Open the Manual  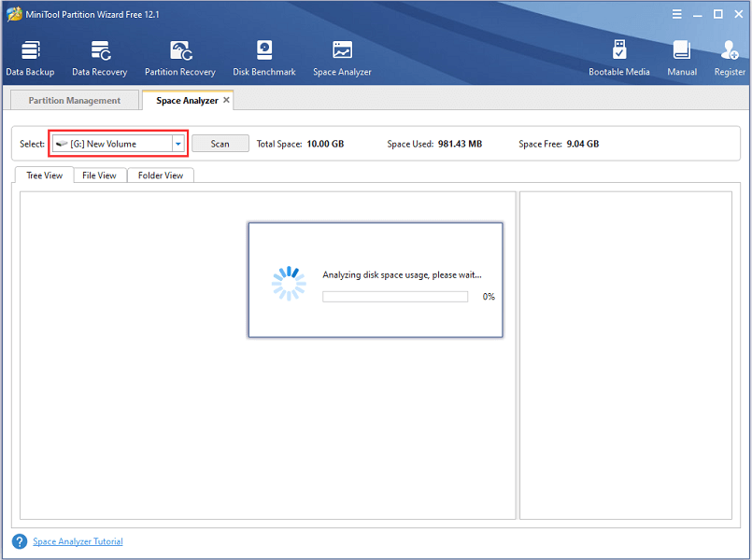point(681,54)
